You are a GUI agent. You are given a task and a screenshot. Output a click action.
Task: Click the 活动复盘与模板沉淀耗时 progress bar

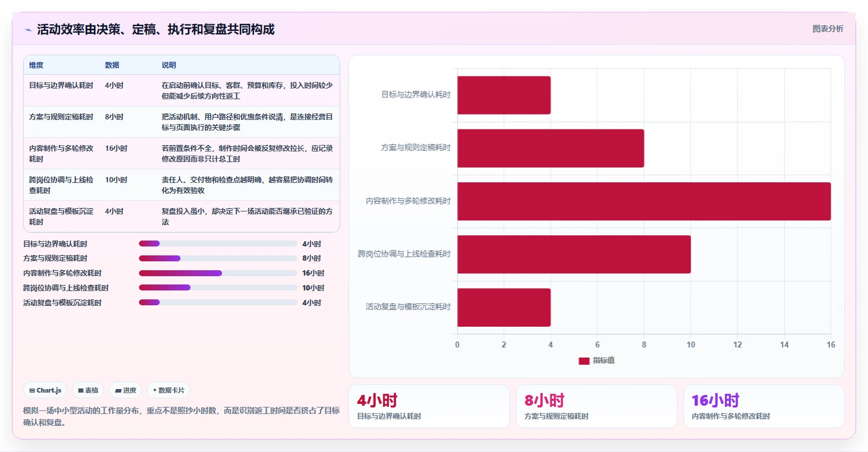point(218,302)
